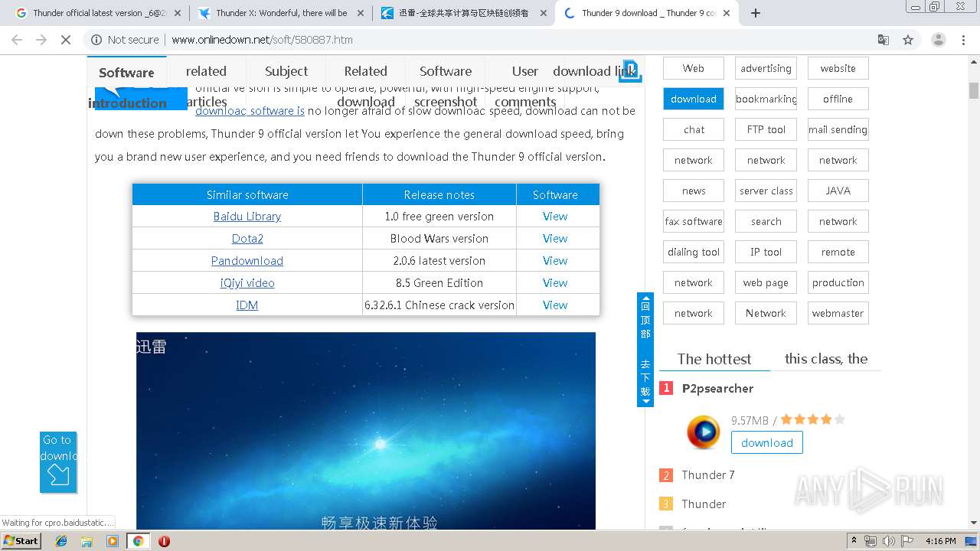The width and height of the screenshot is (980, 551).
Task: Select the FTP tool category tag
Action: tap(766, 129)
